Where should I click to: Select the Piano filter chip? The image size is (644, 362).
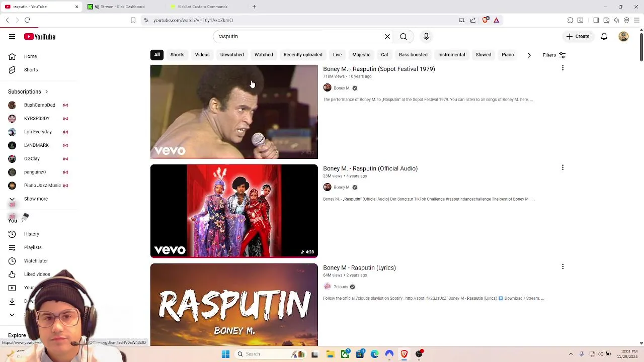point(508,55)
